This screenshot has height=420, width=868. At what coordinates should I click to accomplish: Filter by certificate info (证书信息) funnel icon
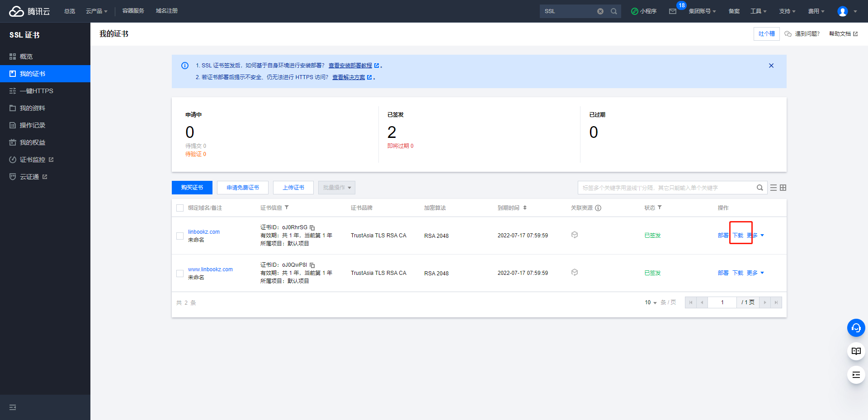[287, 208]
